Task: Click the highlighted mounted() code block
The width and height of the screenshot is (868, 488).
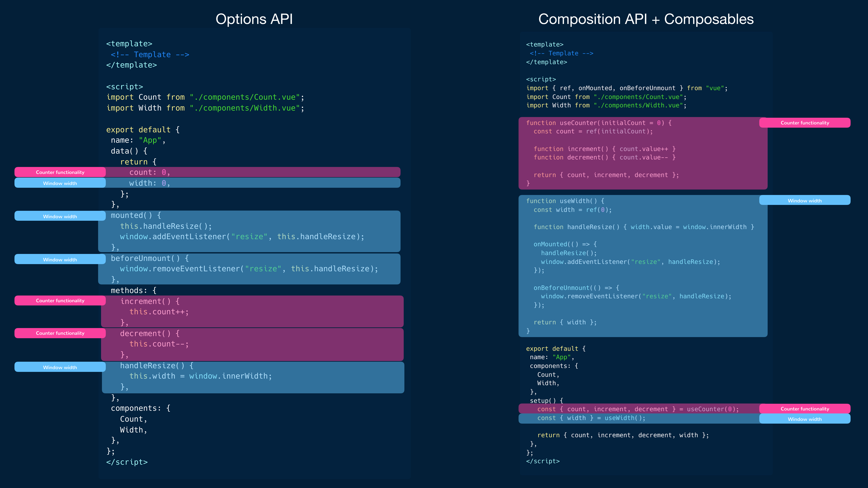Action: point(249,231)
